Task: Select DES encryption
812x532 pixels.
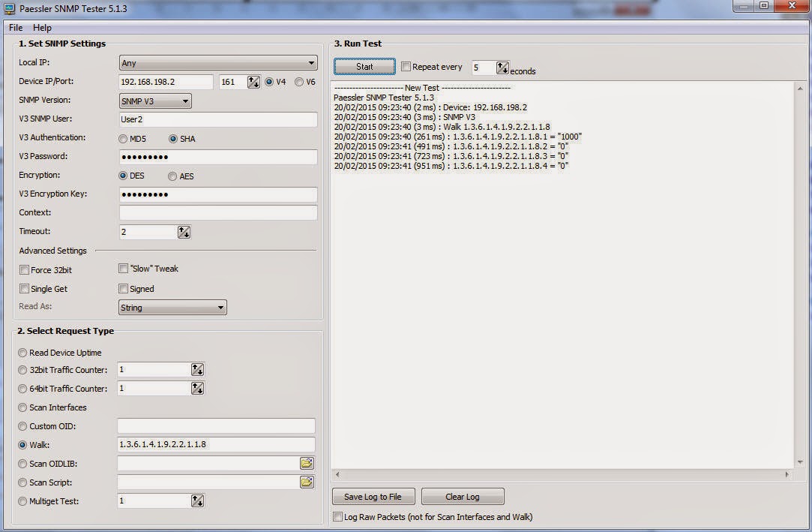Action: point(123,176)
